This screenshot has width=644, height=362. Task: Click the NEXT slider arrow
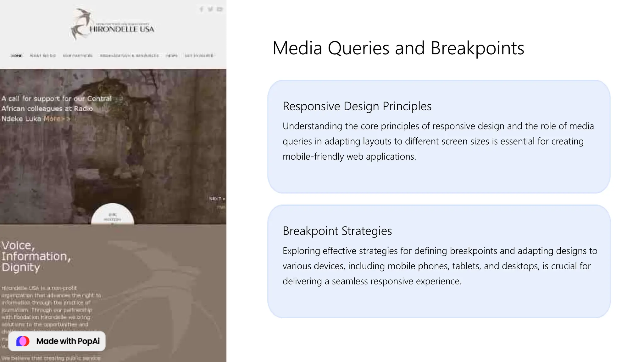pyautogui.click(x=217, y=199)
